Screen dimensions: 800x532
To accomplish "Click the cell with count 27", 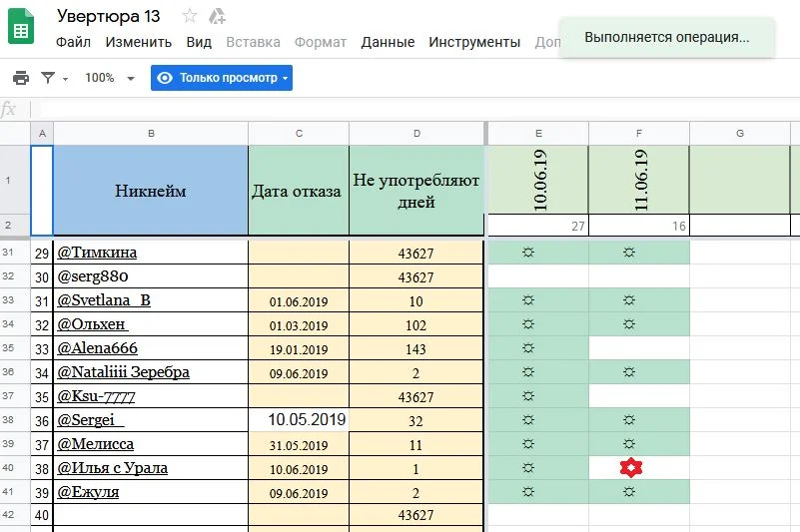I will (538, 226).
